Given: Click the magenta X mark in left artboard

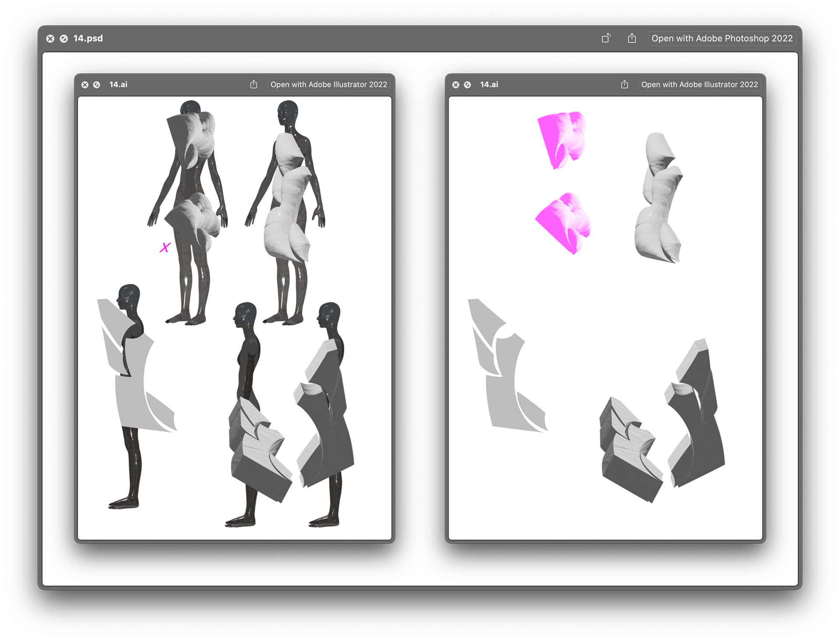Looking at the screenshot, I should [165, 248].
